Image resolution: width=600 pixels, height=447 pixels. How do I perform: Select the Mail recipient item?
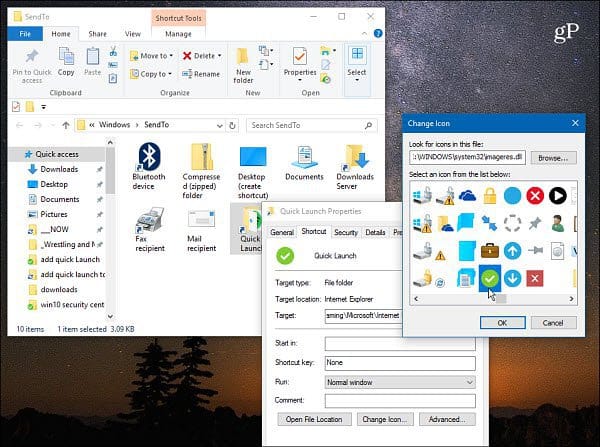coord(201,231)
